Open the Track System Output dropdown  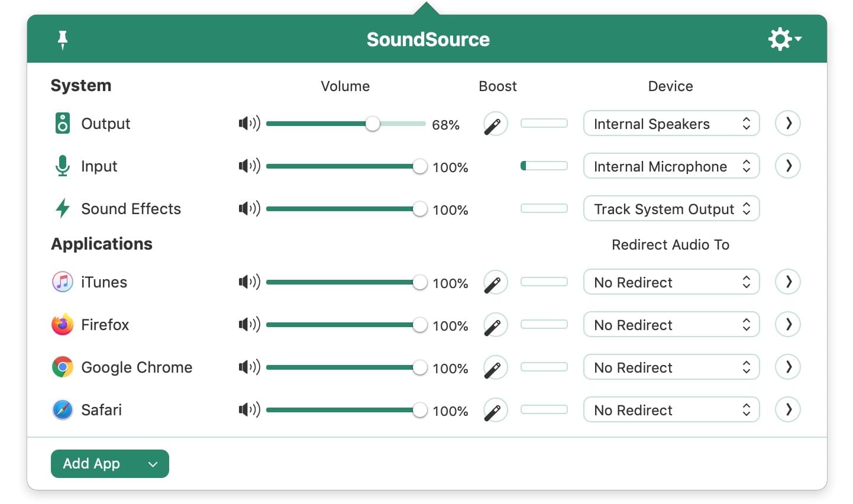[x=671, y=209]
